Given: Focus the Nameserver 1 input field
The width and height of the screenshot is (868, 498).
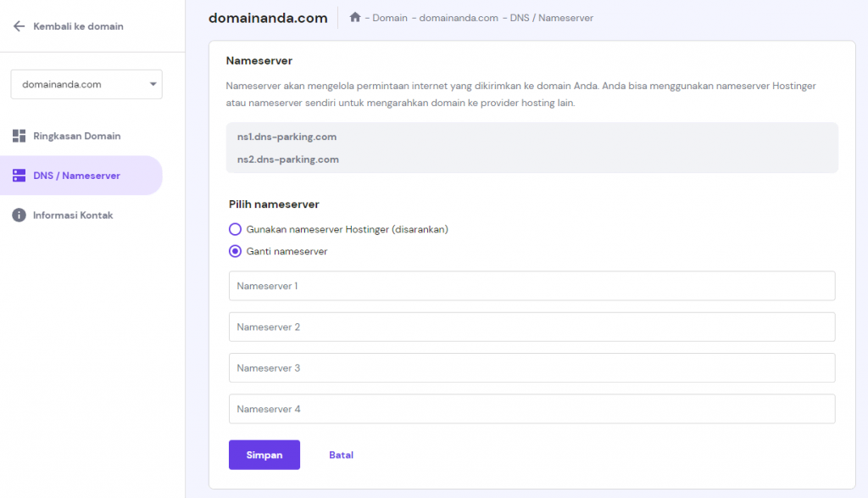Looking at the screenshot, I should [x=531, y=286].
